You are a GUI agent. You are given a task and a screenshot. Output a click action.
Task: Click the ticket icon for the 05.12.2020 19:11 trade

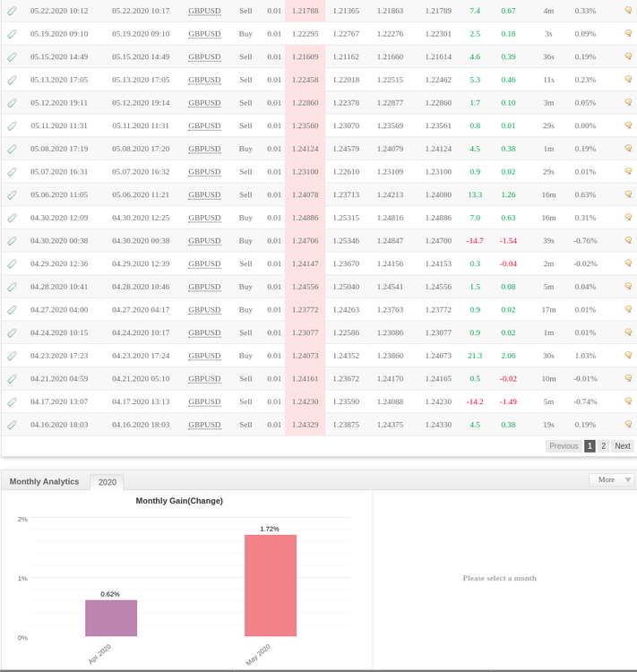click(x=12, y=103)
